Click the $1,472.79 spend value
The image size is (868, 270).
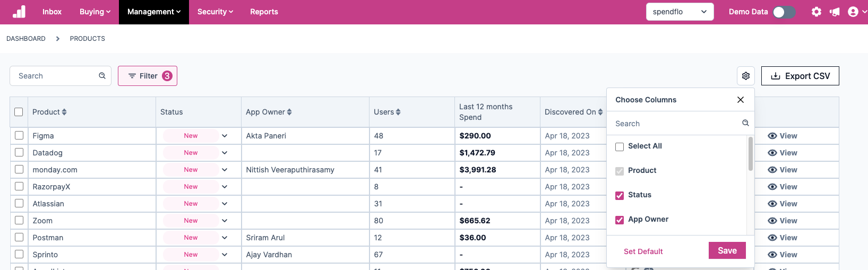477,153
